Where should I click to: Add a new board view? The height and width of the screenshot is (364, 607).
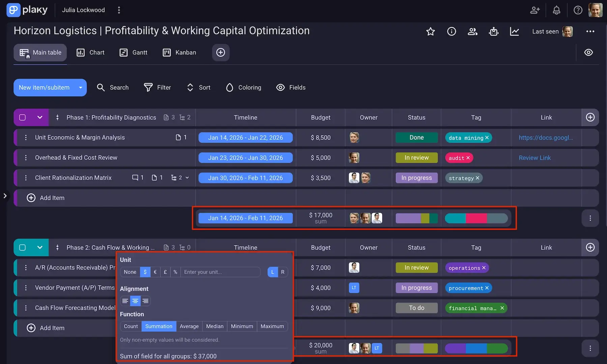click(x=221, y=53)
